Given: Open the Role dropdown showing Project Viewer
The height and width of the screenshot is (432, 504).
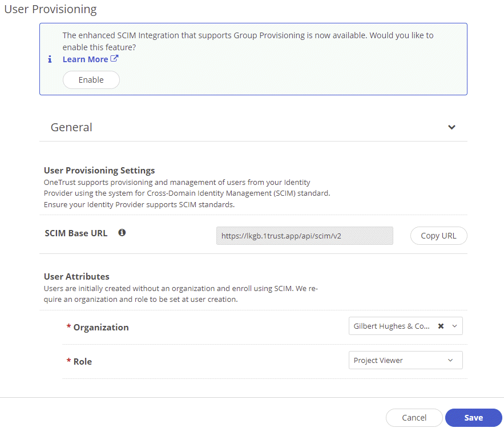Looking at the screenshot, I should (x=405, y=360).
